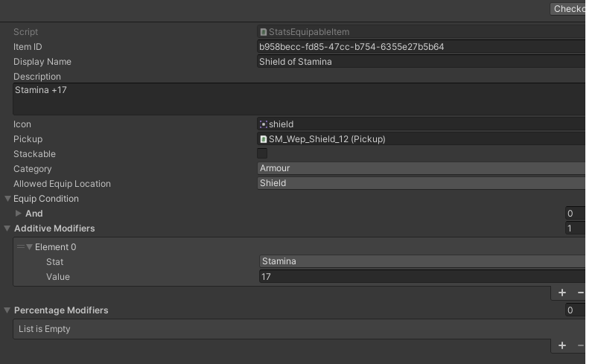This screenshot has height=364, width=598.
Task: Click the Script object field
Action: pyautogui.click(x=421, y=32)
